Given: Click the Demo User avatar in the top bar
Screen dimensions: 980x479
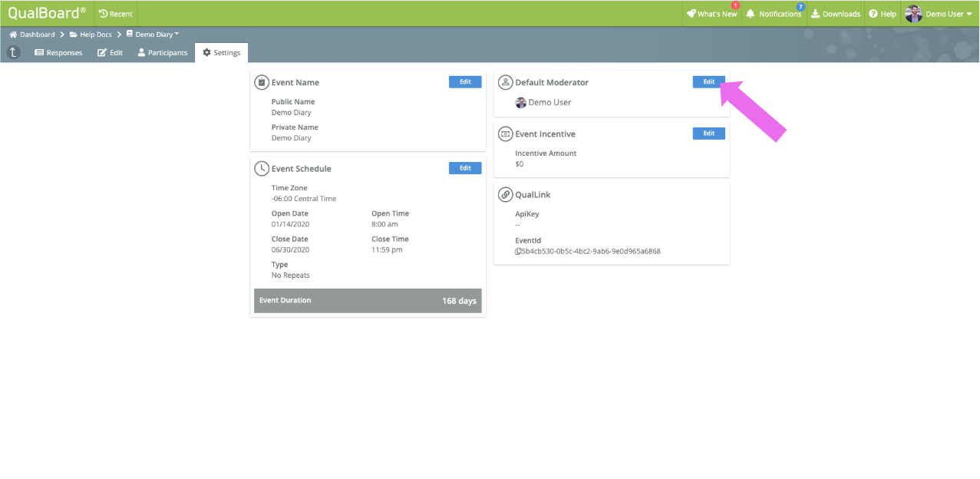Looking at the screenshot, I should coord(913,14).
